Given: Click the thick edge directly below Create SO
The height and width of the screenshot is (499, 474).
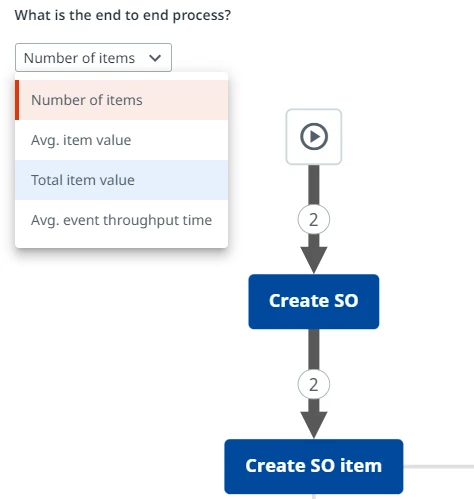Looking at the screenshot, I should (x=314, y=349).
